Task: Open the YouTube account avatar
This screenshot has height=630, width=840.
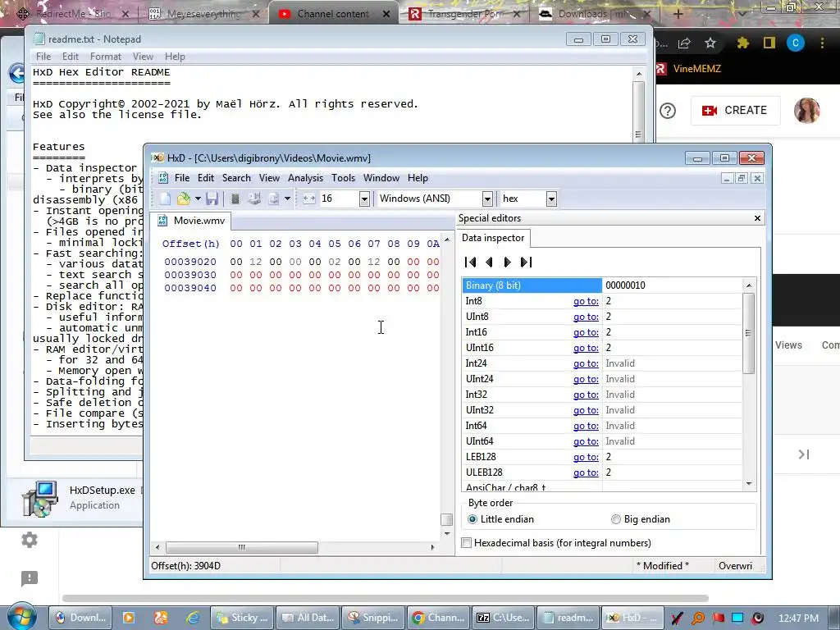Action: 807,111
